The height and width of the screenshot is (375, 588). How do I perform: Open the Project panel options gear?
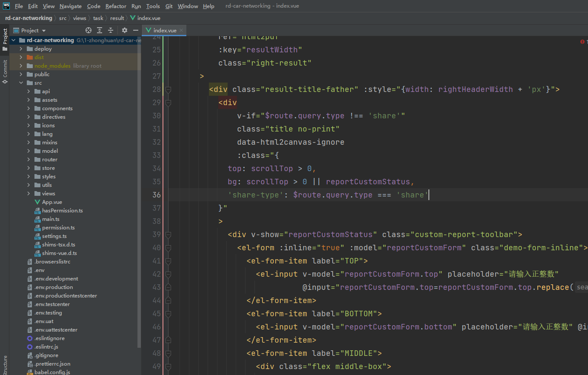click(124, 30)
